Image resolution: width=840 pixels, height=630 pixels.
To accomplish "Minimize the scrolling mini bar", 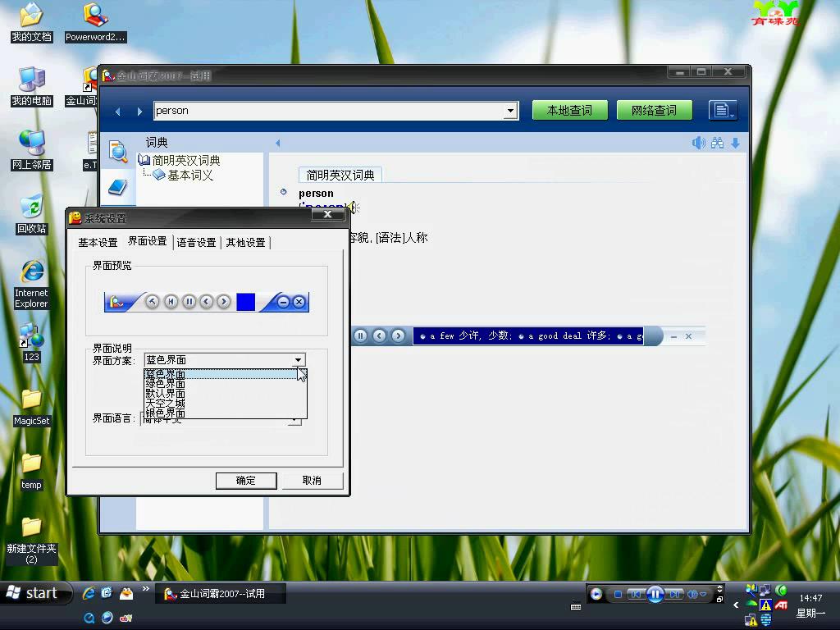I will (x=673, y=336).
